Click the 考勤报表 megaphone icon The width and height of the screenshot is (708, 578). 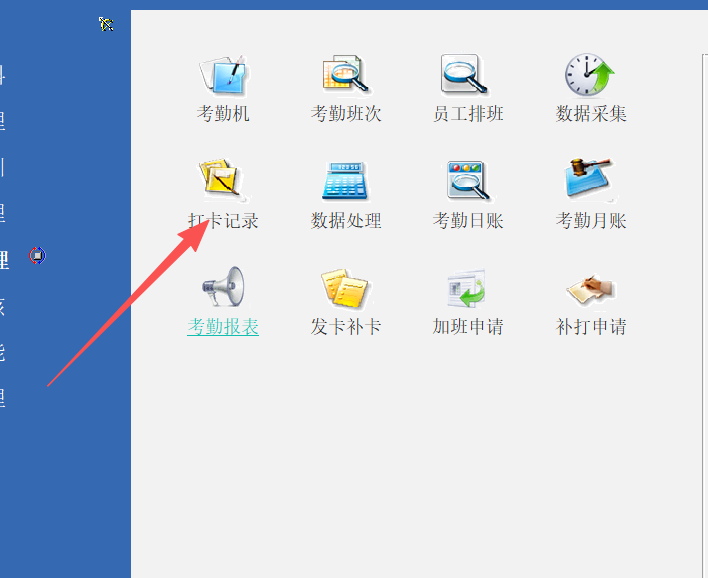click(224, 286)
